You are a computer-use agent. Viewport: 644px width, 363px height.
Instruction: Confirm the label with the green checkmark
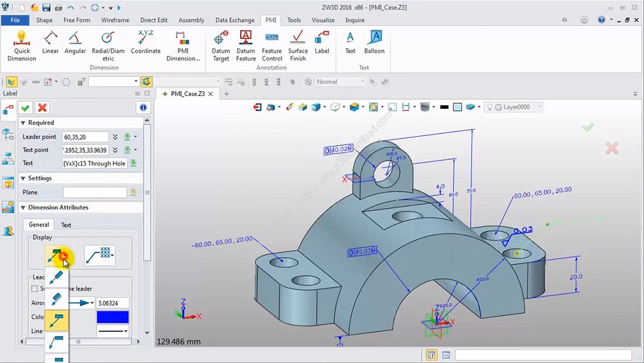point(25,108)
